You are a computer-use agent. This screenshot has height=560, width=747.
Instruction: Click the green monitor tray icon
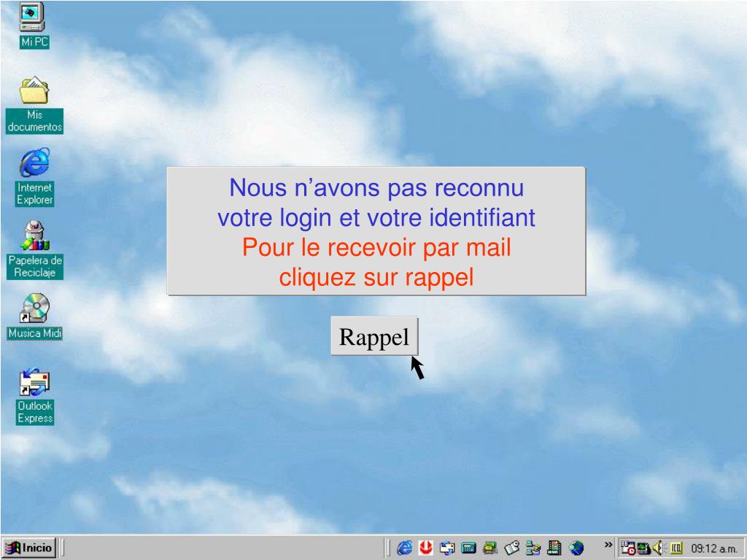click(643, 548)
